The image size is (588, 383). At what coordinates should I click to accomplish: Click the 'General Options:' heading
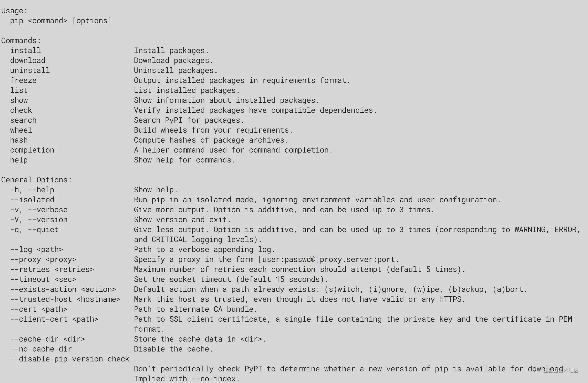[x=37, y=180]
